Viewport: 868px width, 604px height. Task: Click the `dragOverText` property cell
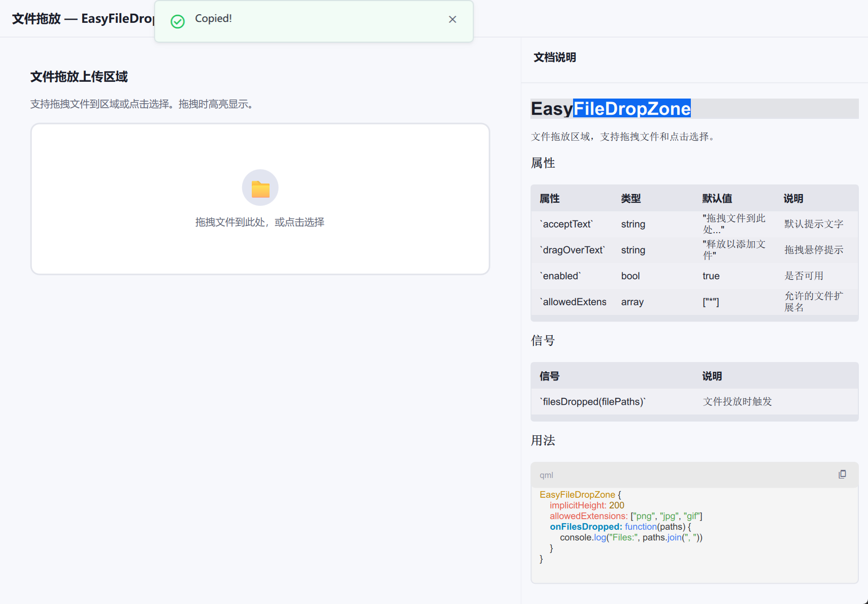(573, 250)
